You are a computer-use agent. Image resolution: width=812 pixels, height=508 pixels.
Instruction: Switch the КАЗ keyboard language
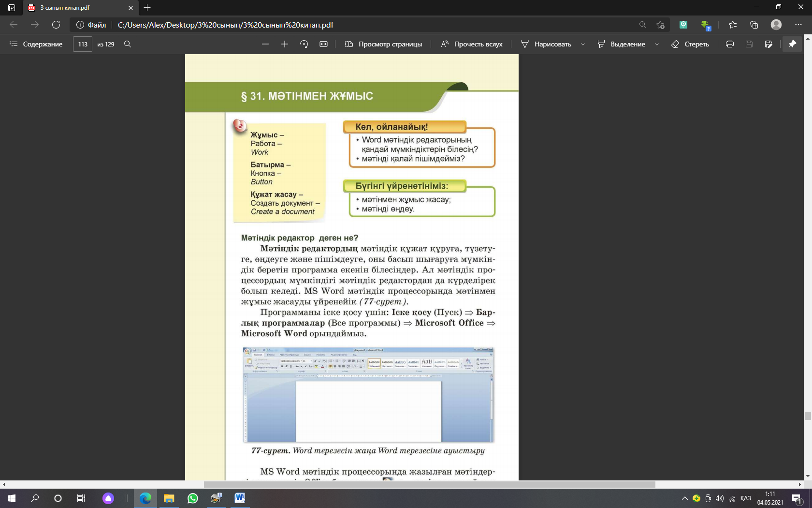tap(746, 498)
